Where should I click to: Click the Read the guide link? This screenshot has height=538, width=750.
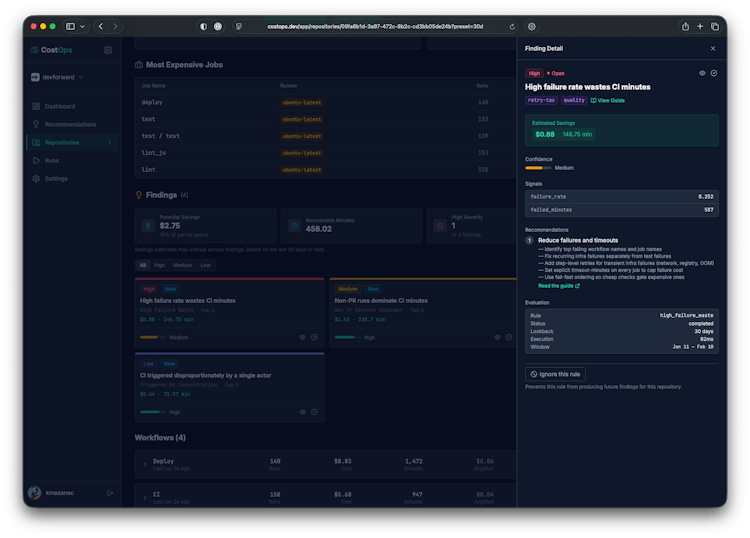558,285
